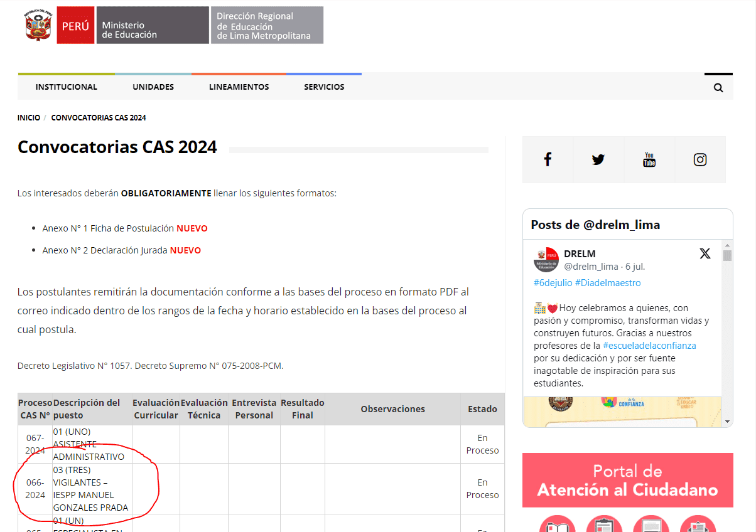The height and width of the screenshot is (532, 756).
Task: Go to INICIO breadcrumb link
Action: (29, 118)
